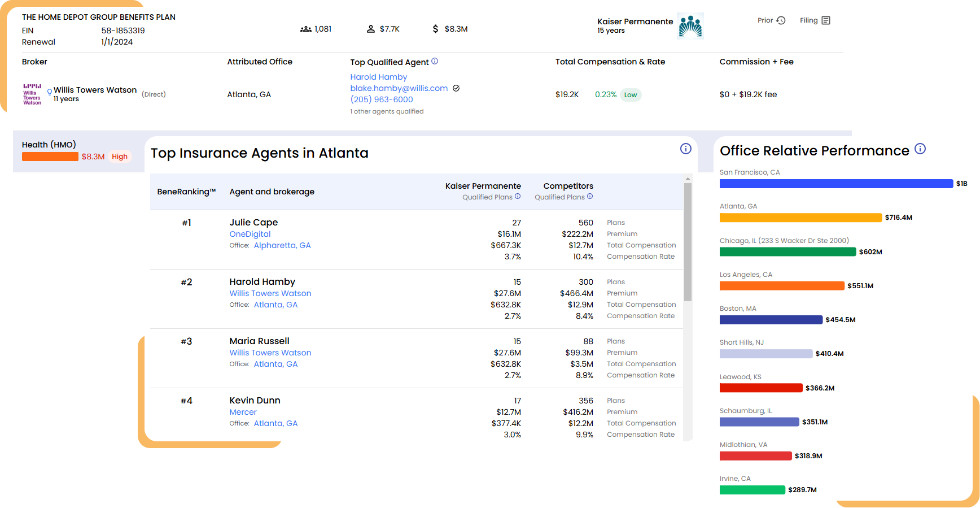The image size is (980, 508).
Task: Click blake.hamby@willis.com email link
Action: (399, 88)
